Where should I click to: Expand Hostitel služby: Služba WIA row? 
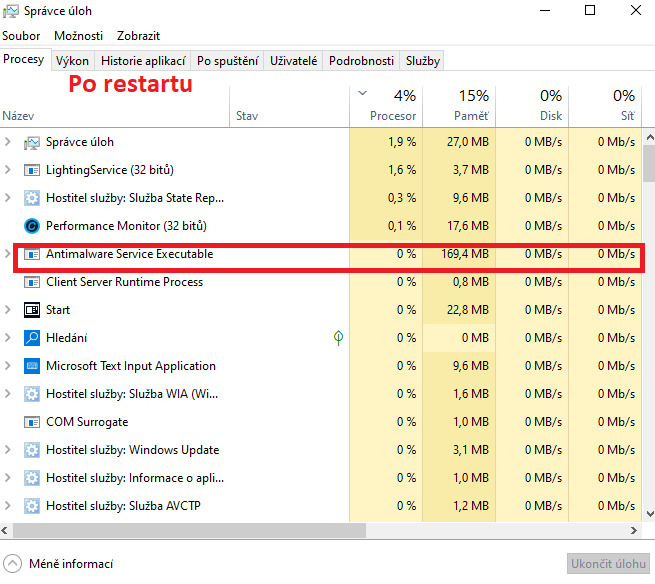click(x=8, y=394)
